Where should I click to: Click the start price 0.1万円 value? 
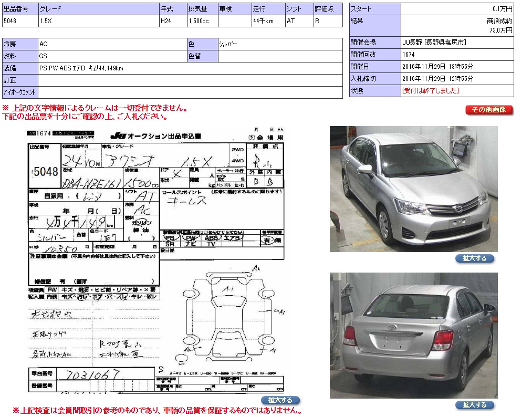pos(502,9)
